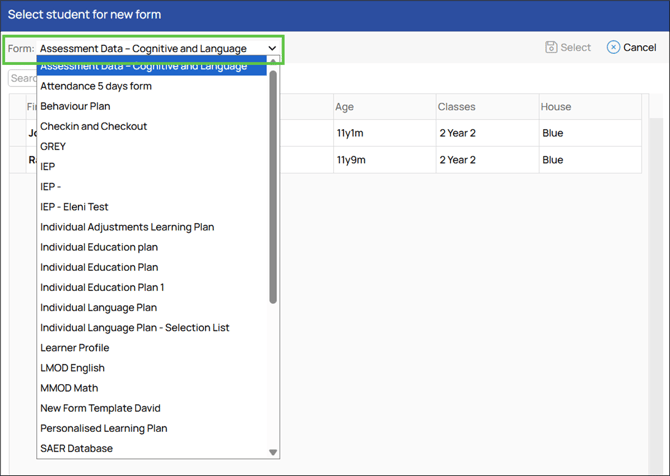The width and height of the screenshot is (670, 476).
Task: Pick Individual Education Plan 1
Action: [x=102, y=287]
